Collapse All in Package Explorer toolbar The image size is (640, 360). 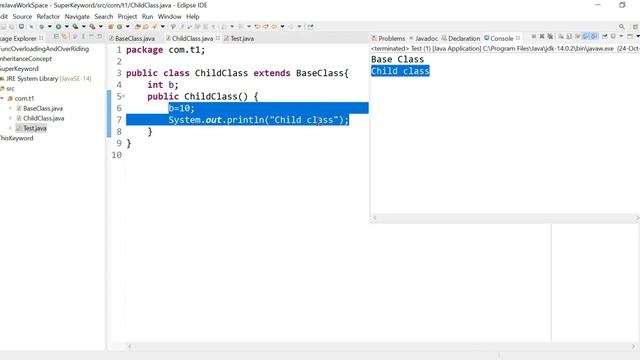(56, 36)
